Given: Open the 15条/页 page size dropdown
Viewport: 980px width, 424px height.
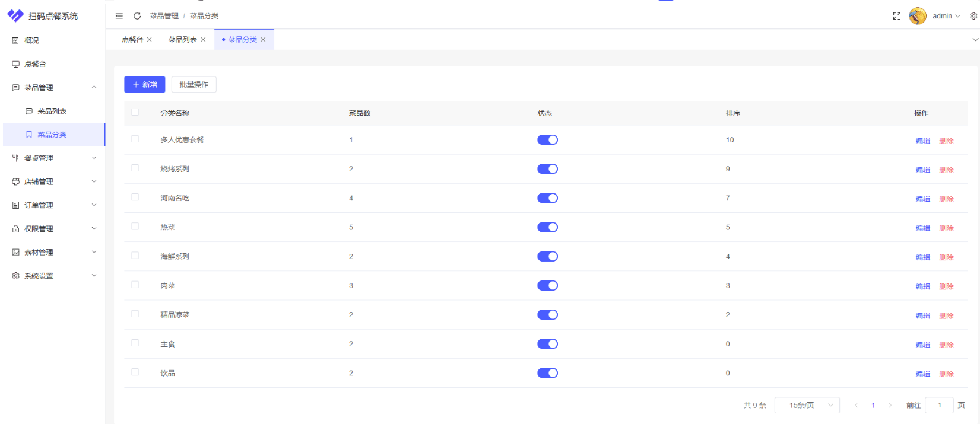Looking at the screenshot, I should click(x=807, y=405).
